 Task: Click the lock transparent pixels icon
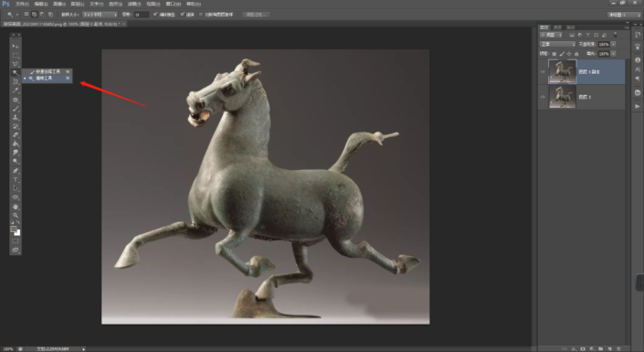tap(554, 54)
